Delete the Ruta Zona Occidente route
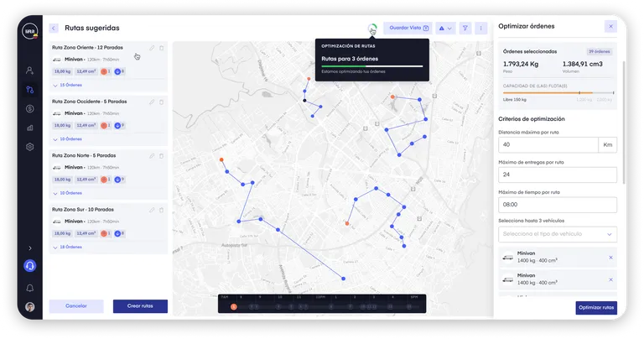644x339 pixels. pos(162,102)
